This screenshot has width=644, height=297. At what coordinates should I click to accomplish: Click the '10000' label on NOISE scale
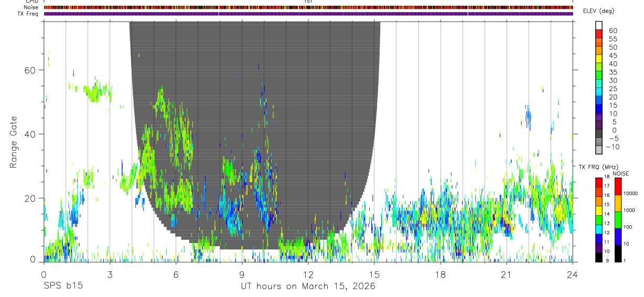click(x=631, y=193)
